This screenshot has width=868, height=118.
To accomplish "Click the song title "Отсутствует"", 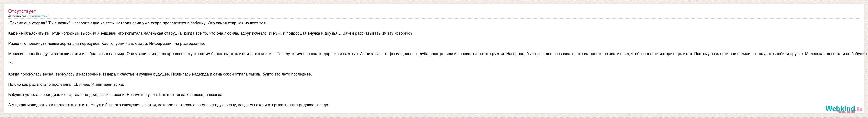I will click(x=22, y=11).
